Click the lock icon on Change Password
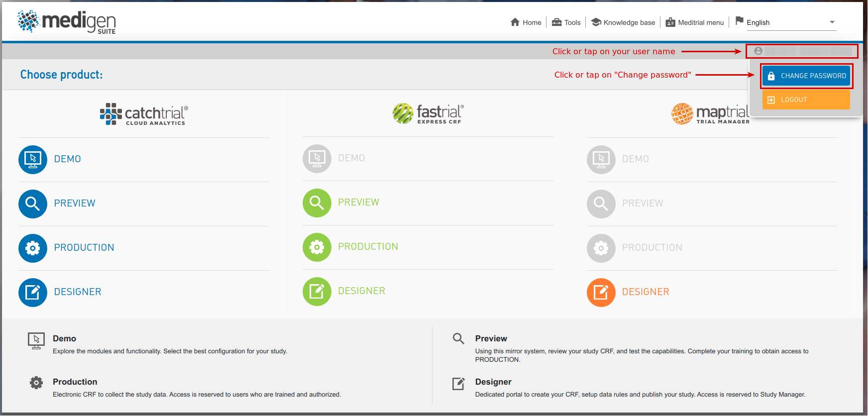868x416 pixels. (x=771, y=76)
